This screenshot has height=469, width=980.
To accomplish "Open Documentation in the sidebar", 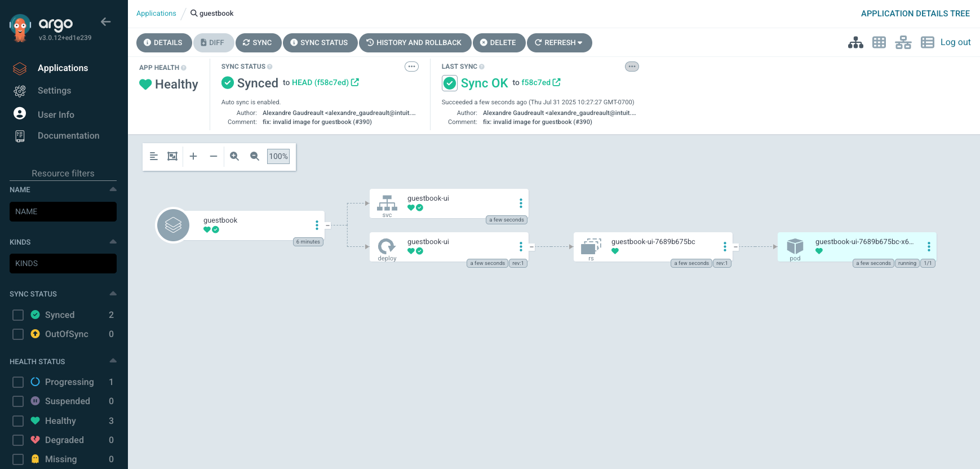I will 68,136.
